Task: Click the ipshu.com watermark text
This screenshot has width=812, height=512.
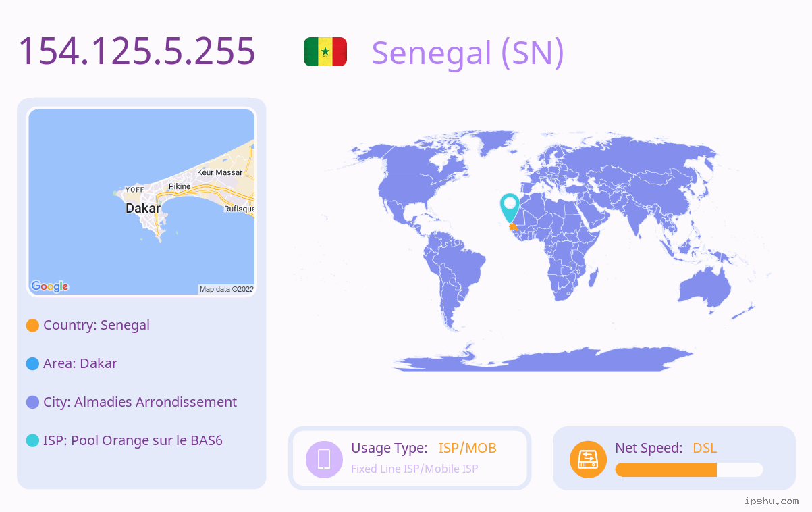Action: 772,501
